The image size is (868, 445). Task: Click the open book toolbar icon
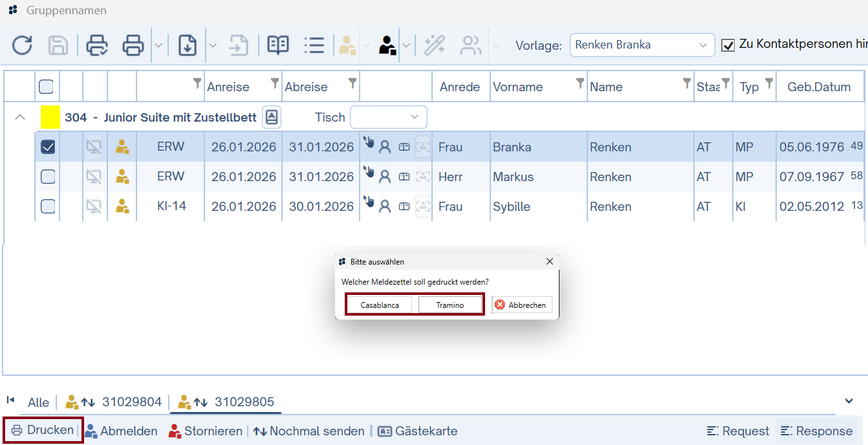[278, 45]
